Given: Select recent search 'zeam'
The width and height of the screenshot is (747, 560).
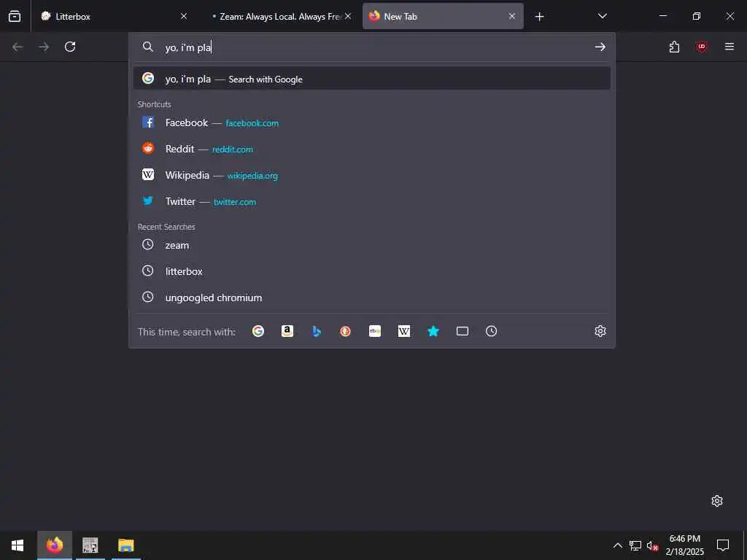Looking at the screenshot, I should coord(372,245).
